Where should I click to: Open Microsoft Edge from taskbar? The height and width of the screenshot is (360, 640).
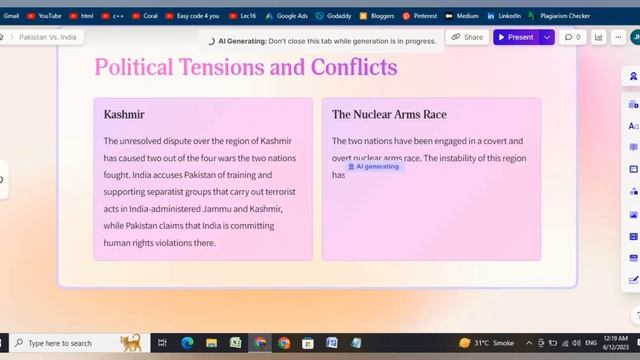(x=187, y=343)
